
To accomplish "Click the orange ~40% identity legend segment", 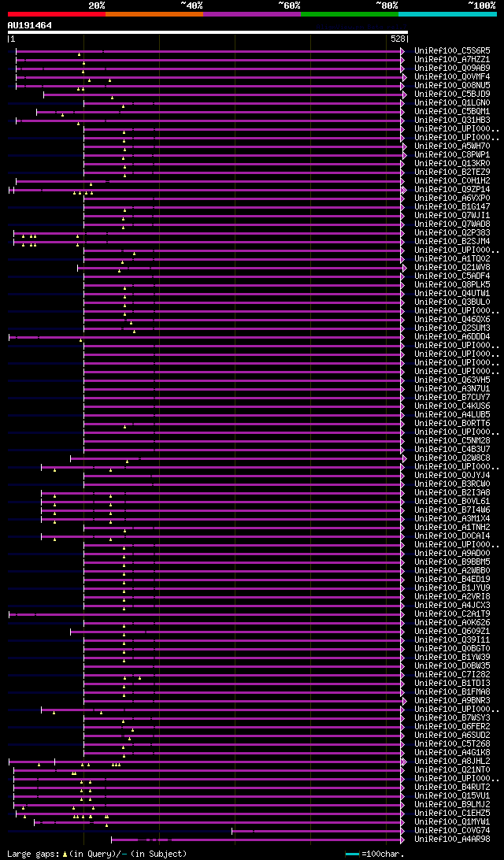I will coord(154,13).
